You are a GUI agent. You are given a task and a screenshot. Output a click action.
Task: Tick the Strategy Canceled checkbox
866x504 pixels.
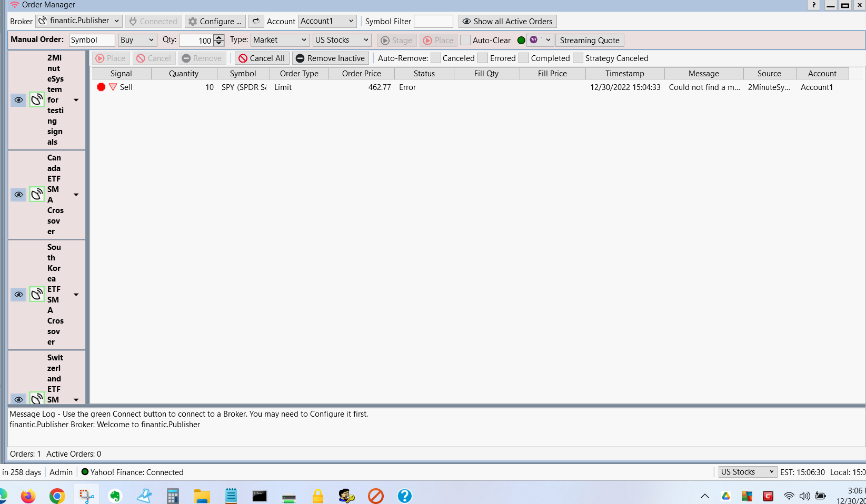[x=578, y=58]
